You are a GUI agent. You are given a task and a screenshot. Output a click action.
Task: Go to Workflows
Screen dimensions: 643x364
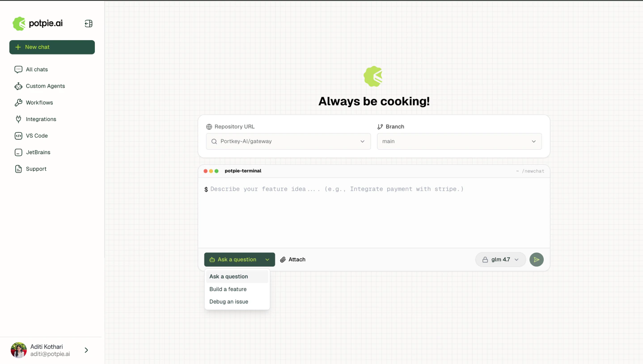(x=39, y=102)
